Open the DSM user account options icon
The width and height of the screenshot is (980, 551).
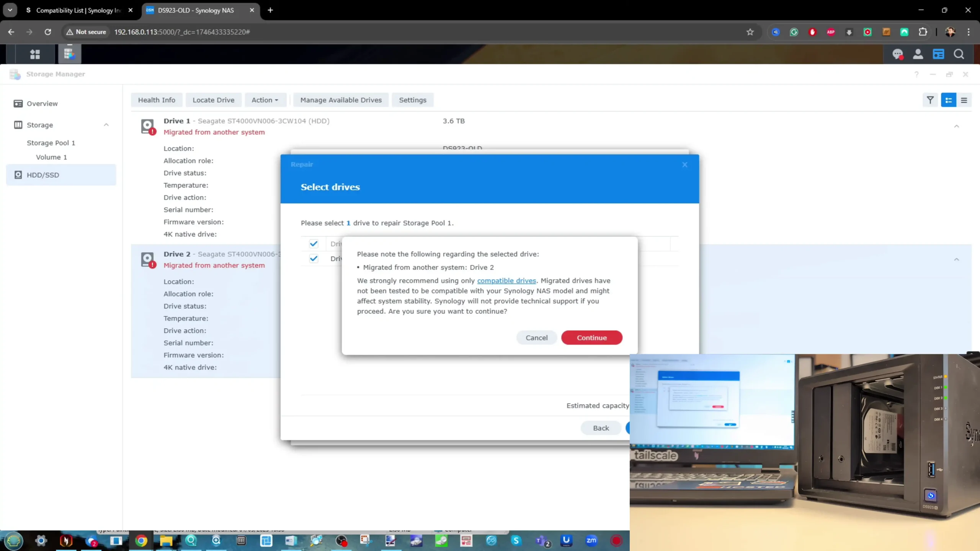(x=918, y=54)
